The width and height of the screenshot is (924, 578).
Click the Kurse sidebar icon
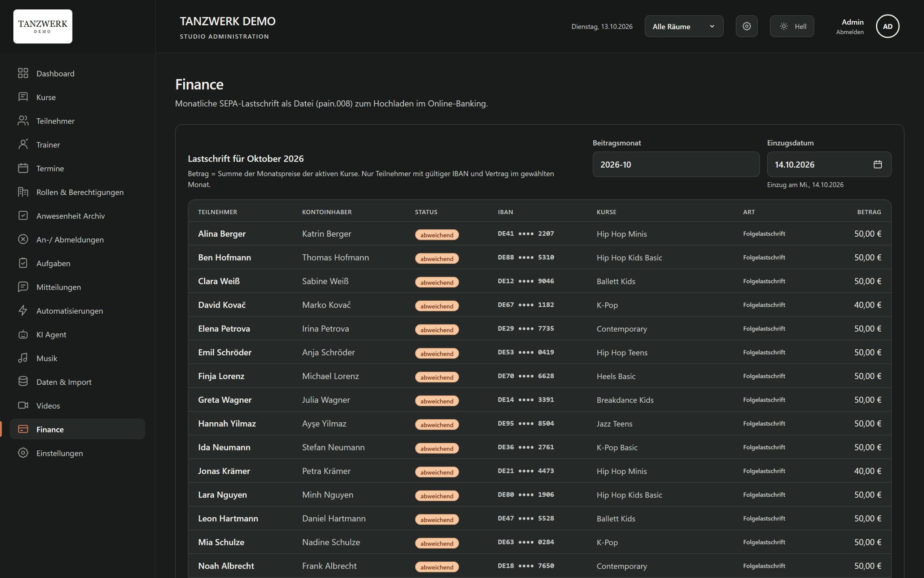coord(23,97)
